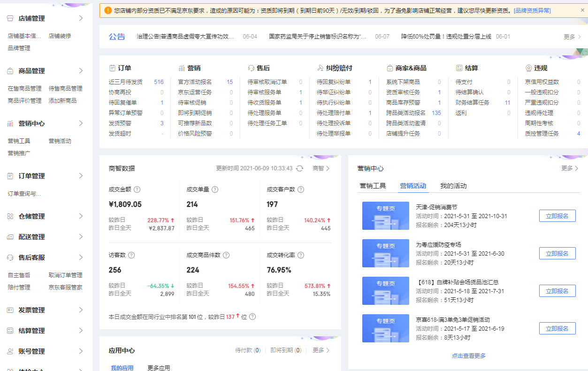Click the 为粤应援防疫专场 activity thumbnail
The image size is (588, 371).
(386, 253)
